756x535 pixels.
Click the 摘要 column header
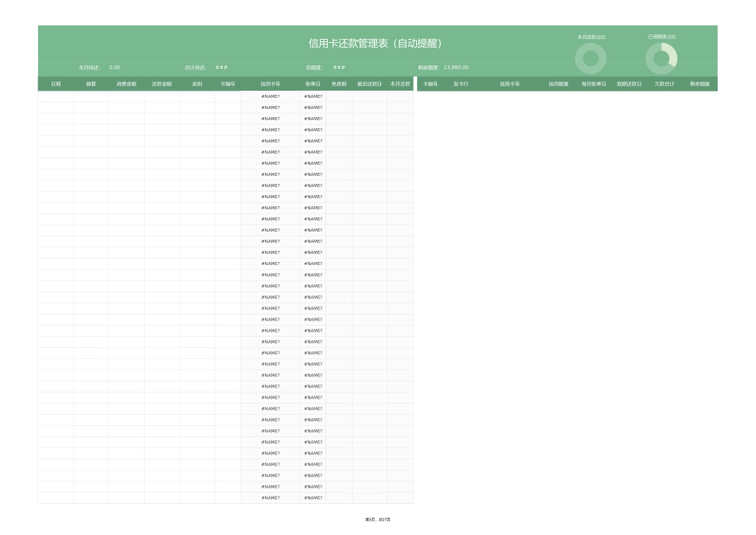point(92,84)
